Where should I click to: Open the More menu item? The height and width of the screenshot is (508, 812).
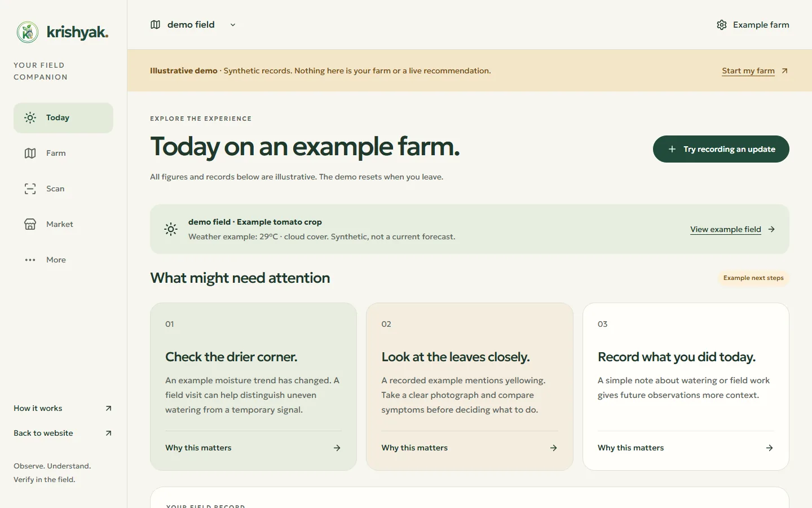(63, 260)
